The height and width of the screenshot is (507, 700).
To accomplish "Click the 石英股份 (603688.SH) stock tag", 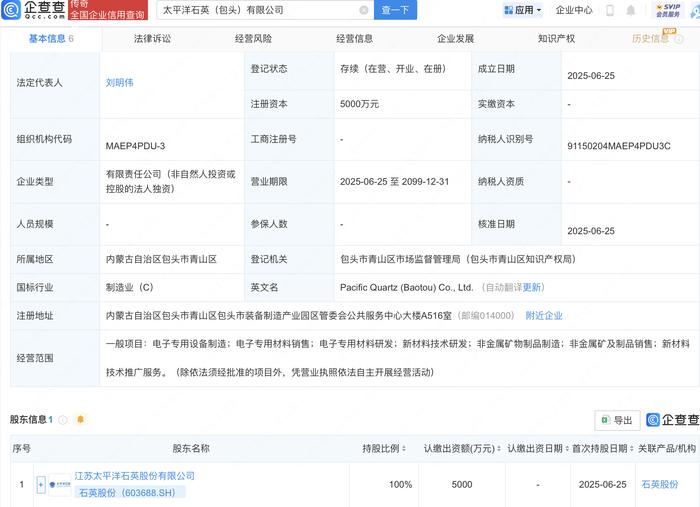I will coord(130,493).
